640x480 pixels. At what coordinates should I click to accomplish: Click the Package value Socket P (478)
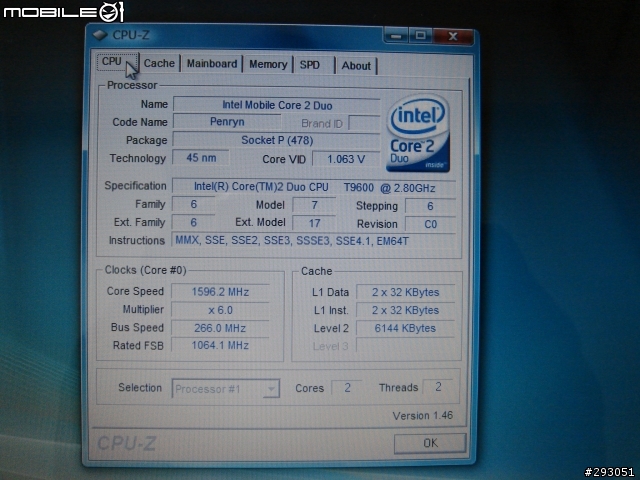(x=277, y=140)
